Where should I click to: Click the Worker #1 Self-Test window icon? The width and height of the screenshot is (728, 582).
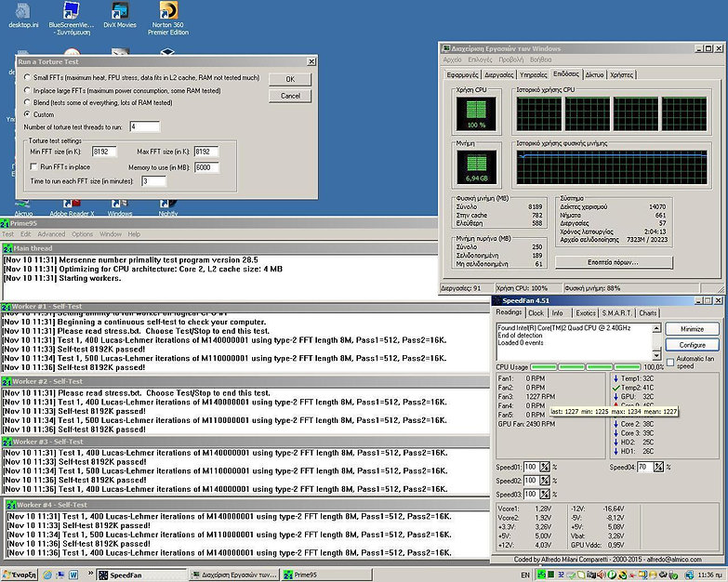click(7, 307)
